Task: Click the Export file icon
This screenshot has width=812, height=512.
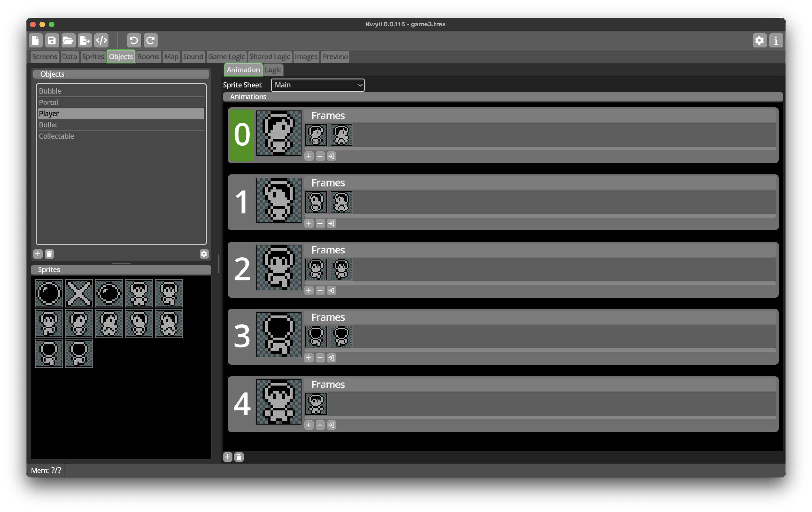Action: click(x=85, y=40)
